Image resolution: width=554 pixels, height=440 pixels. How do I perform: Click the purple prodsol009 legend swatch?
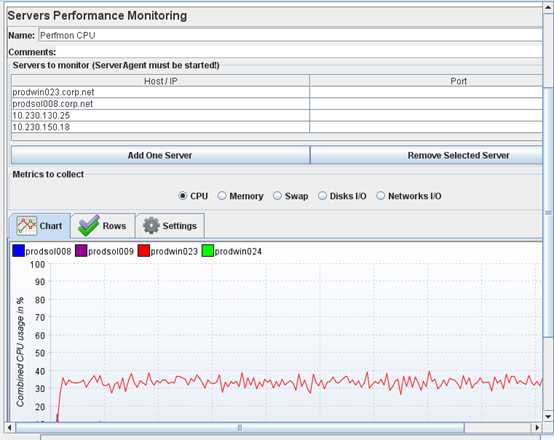point(81,251)
